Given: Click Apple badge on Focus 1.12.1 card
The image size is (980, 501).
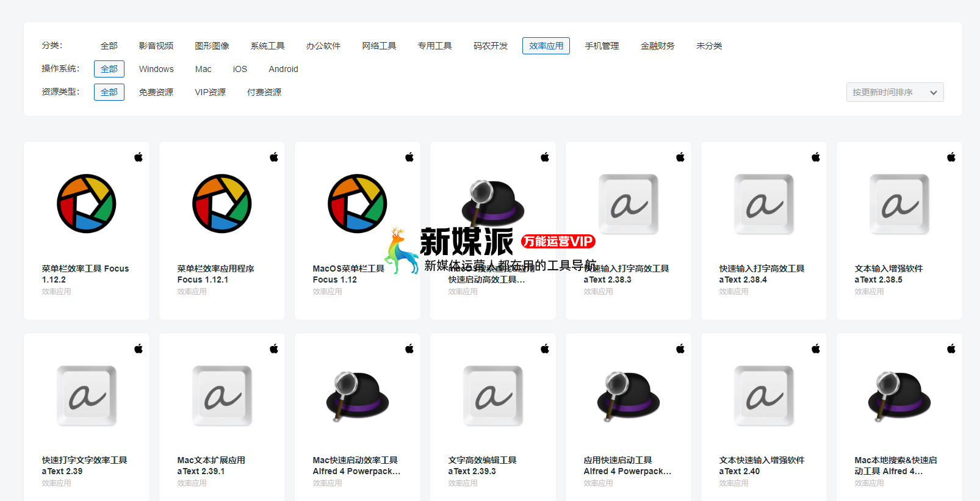Looking at the screenshot, I should [274, 157].
